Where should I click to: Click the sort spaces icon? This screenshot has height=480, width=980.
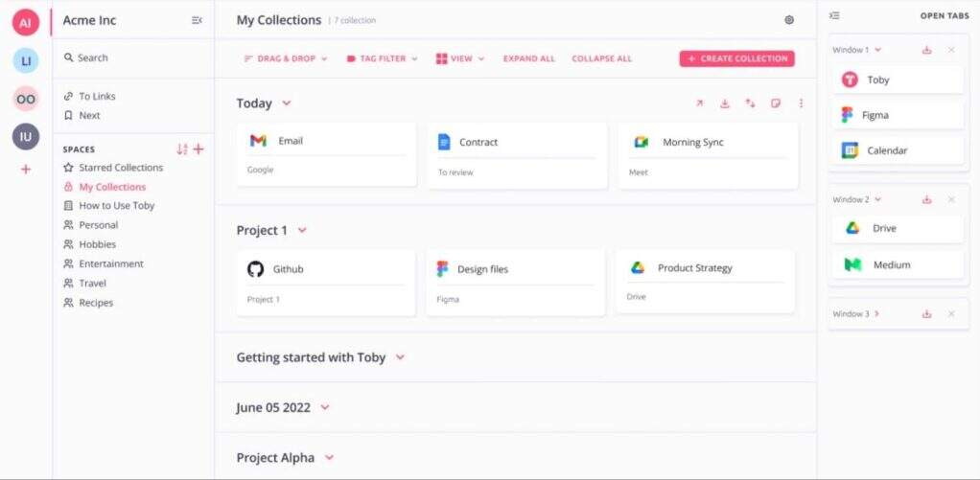point(182,149)
